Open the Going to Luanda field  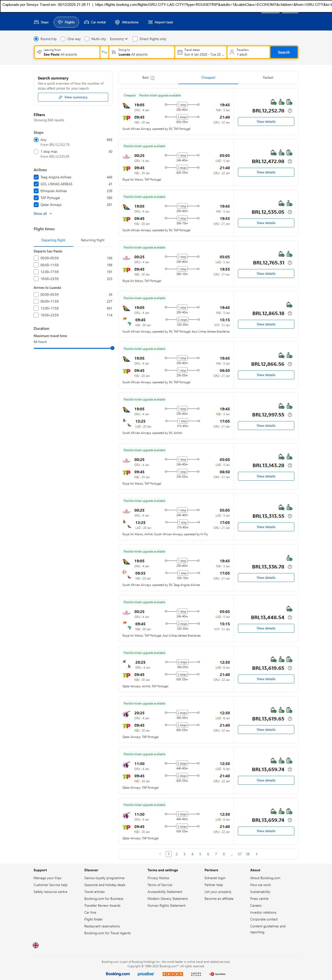(142, 52)
